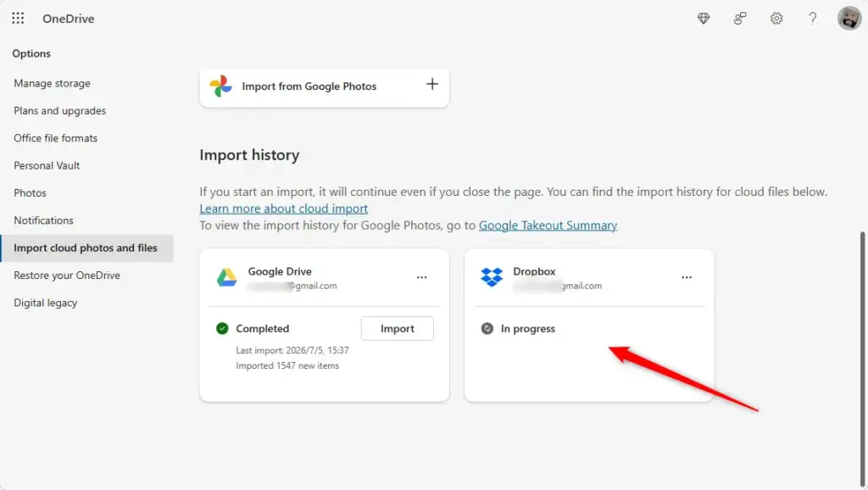Screen dimensions: 868x490
Task: Click the Options sidebar heading
Action: [31, 53]
